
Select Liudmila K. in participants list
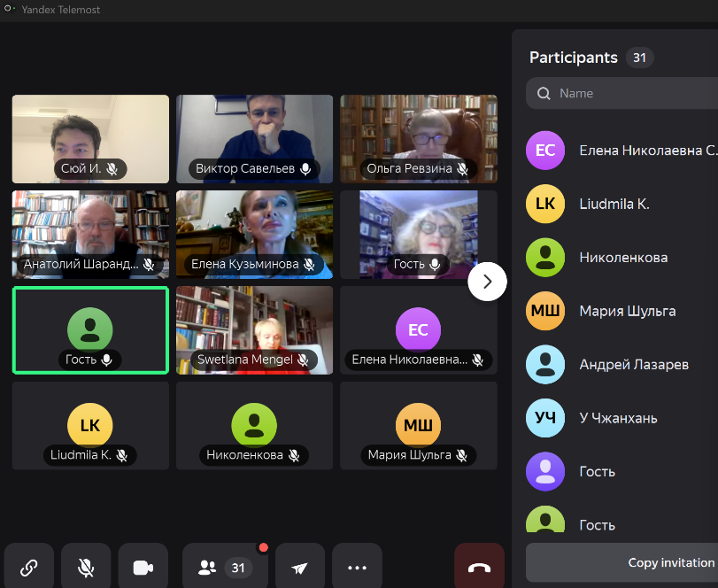(x=614, y=204)
